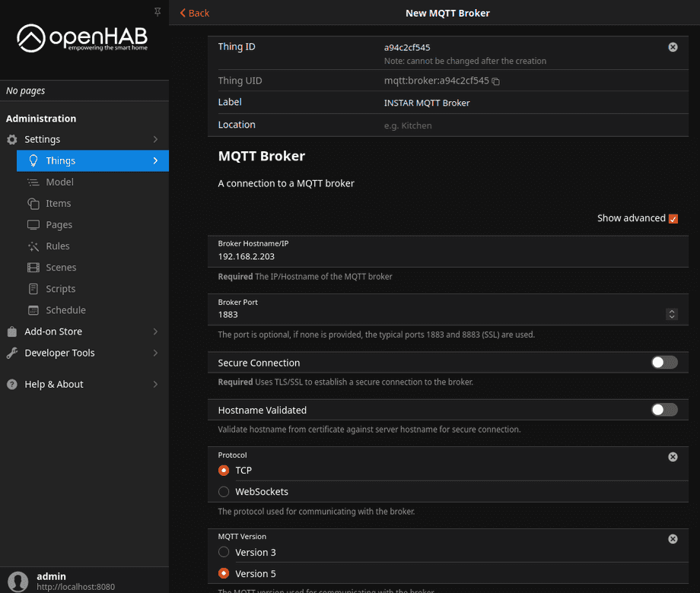700x593 pixels.
Task: Choose MQTT Version 3
Action: point(224,552)
